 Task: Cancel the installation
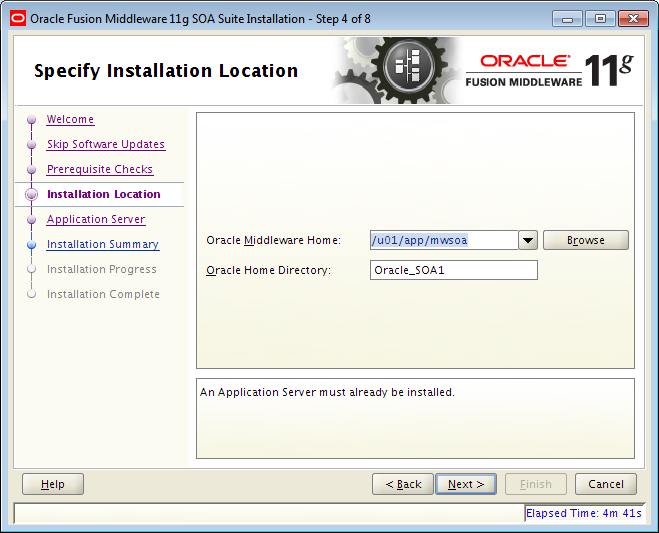(606, 484)
